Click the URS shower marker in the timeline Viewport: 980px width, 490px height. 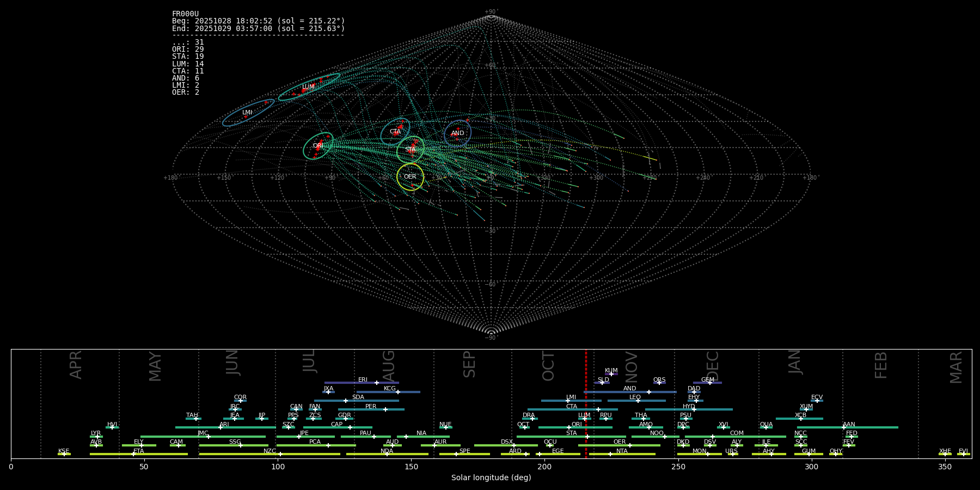(x=733, y=454)
